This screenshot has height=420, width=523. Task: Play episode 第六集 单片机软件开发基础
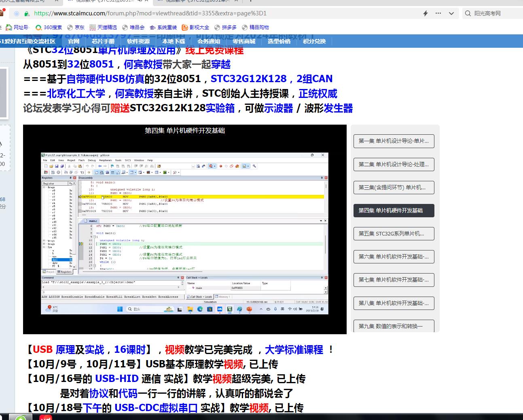394,257
